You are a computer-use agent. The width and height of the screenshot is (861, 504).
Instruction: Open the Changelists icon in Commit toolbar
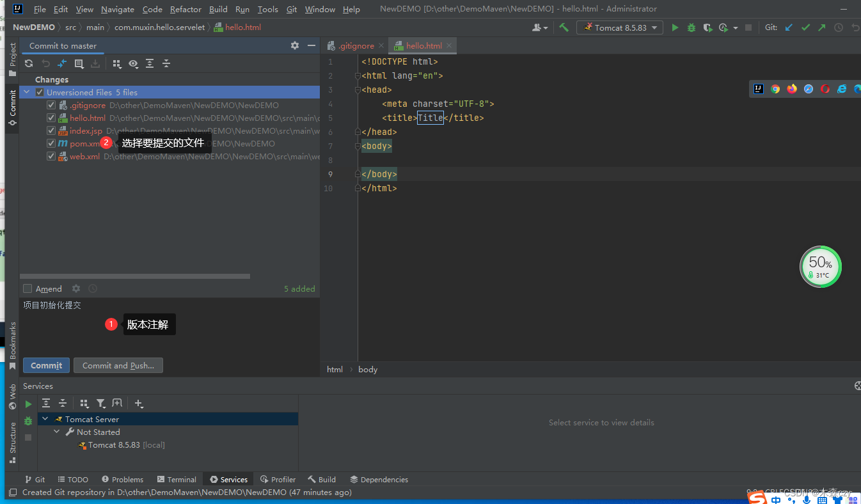[x=79, y=63]
